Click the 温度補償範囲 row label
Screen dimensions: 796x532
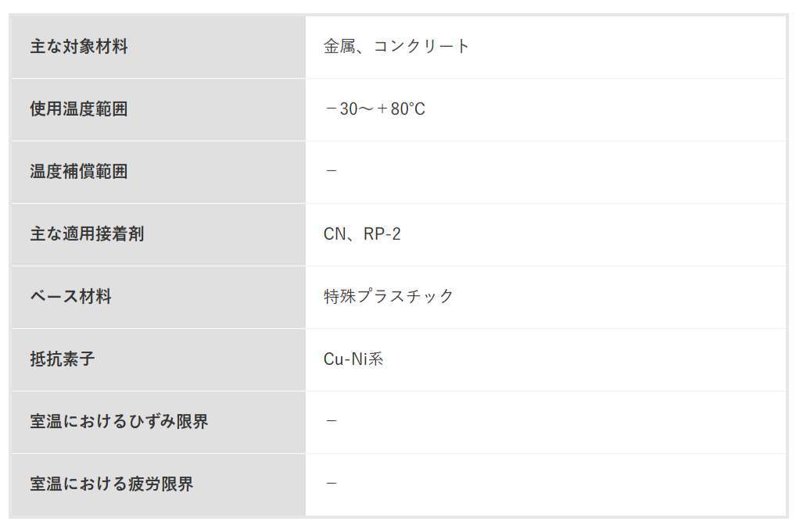[79, 171]
